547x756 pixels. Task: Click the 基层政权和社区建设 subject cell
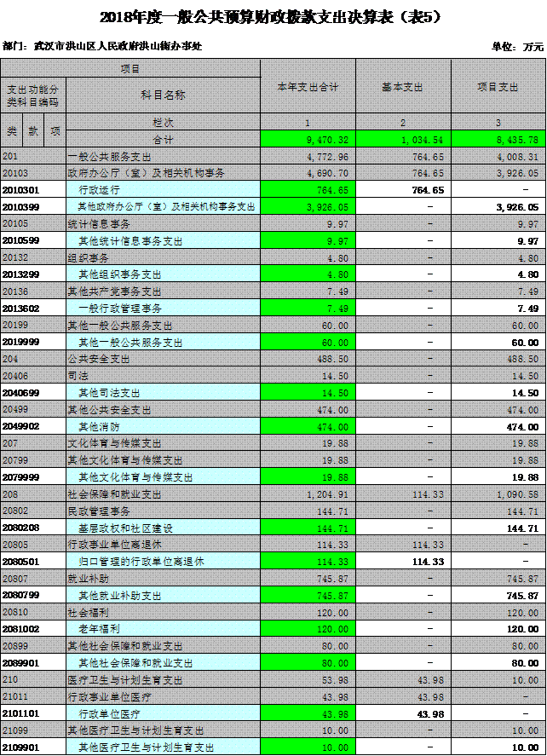pyautogui.click(x=163, y=528)
